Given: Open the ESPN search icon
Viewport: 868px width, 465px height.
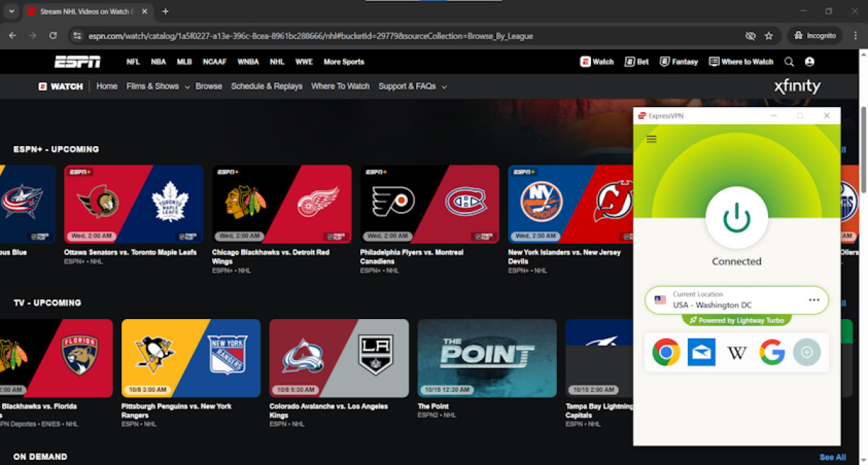Looking at the screenshot, I should pyautogui.click(x=789, y=62).
